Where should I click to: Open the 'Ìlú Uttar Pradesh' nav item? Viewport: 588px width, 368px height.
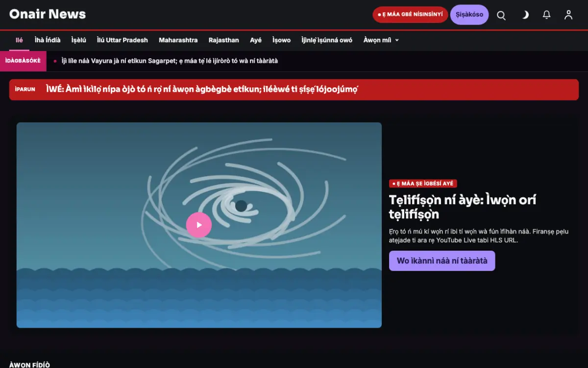coord(122,40)
